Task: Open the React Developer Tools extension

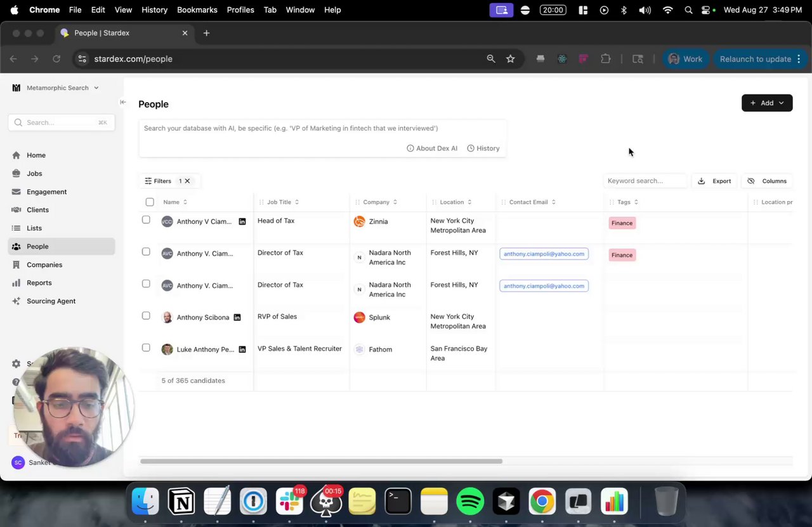Action: [562, 59]
